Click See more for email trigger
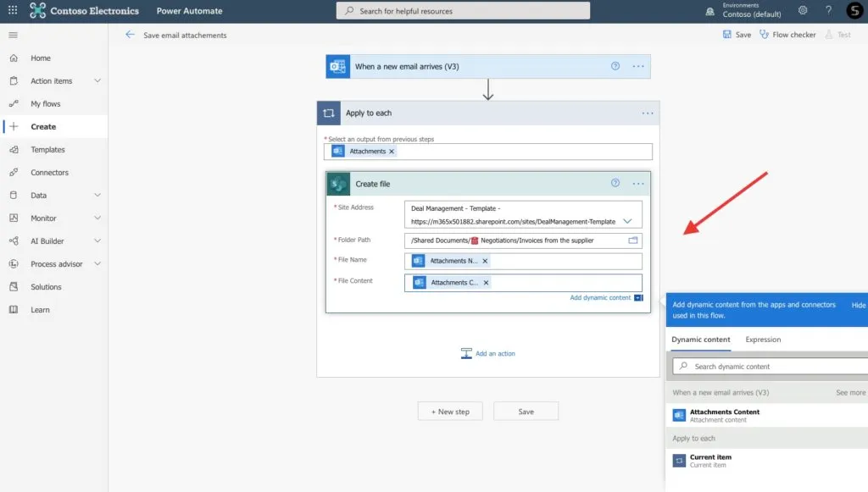 (850, 392)
